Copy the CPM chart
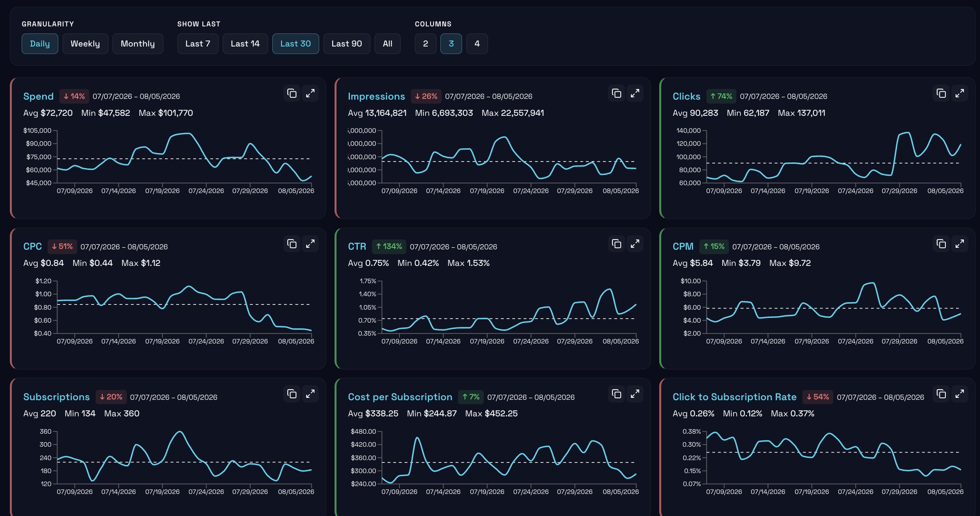 pyautogui.click(x=941, y=244)
